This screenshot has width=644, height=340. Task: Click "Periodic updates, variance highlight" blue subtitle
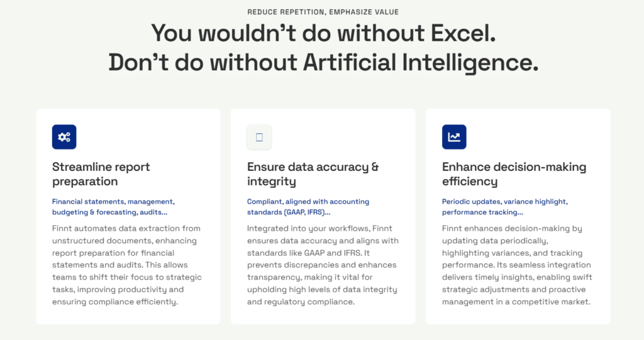pos(505,207)
